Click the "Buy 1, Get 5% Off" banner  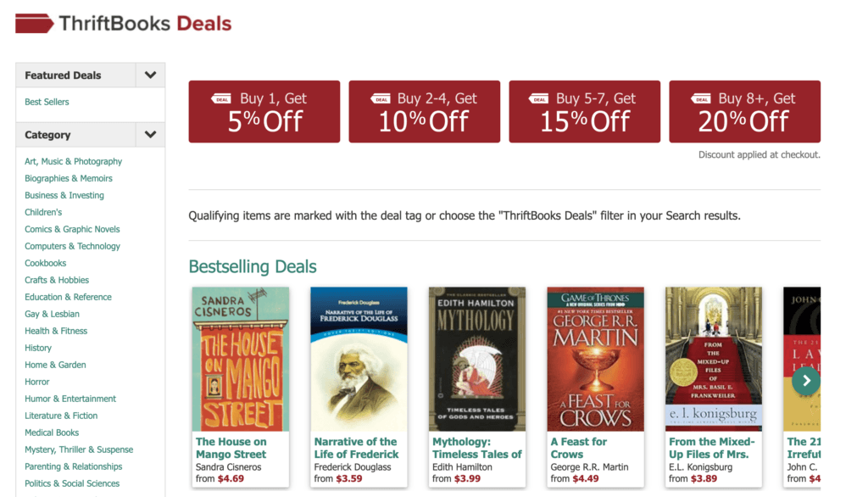point(264,111)
